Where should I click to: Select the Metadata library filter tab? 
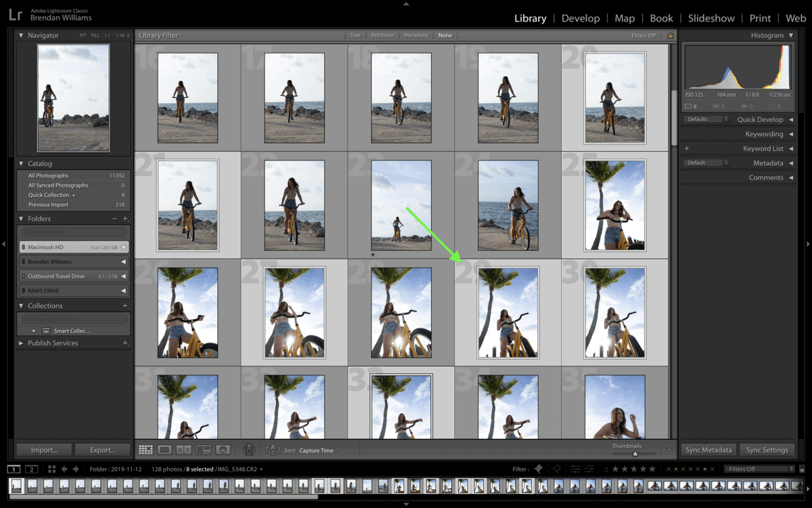coord(416,35)
